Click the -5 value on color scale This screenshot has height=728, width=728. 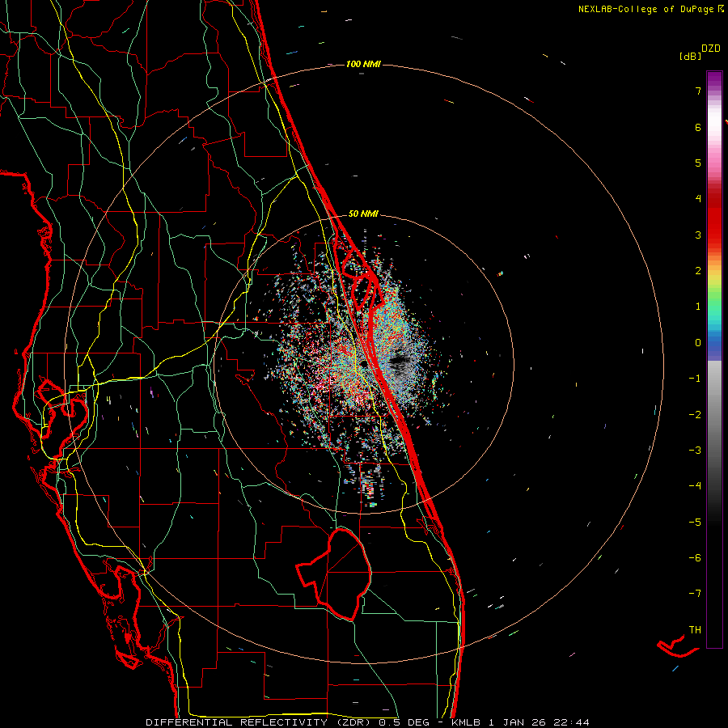[x=695, y=523]
